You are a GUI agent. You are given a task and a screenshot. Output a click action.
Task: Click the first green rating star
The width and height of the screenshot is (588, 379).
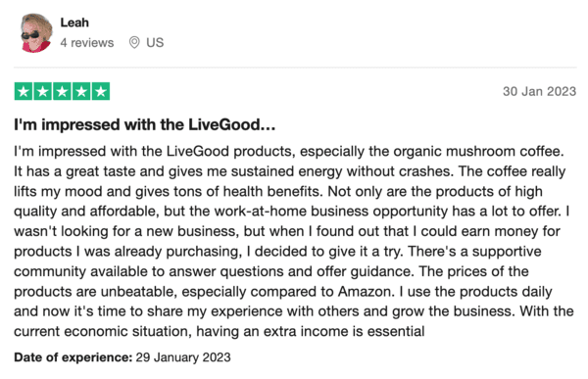pos(24,91)
